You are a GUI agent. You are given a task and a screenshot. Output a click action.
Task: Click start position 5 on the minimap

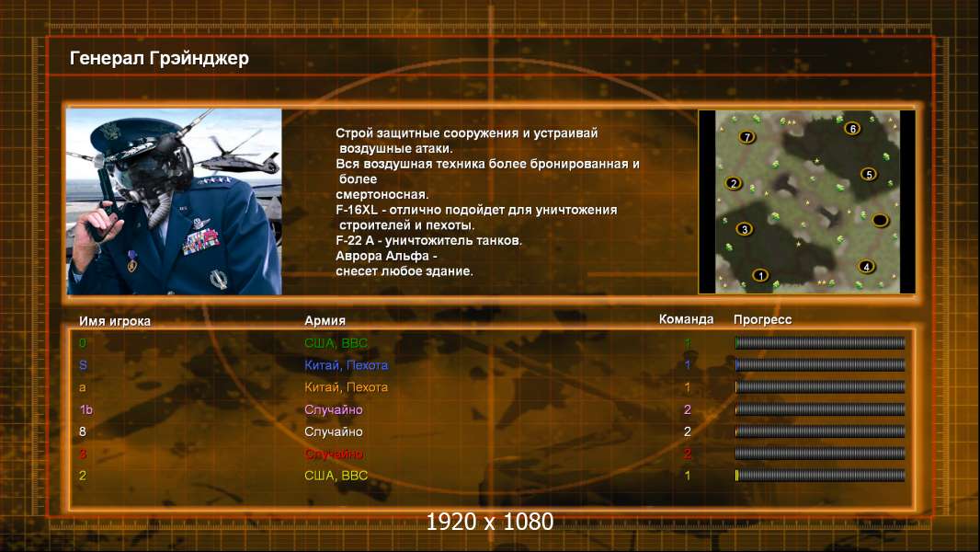(868, 174)
